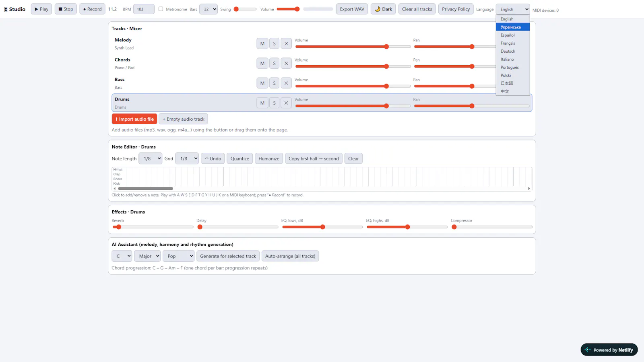
Task: Adjust the Reverb effect slider
Action: tap(153, 227)
